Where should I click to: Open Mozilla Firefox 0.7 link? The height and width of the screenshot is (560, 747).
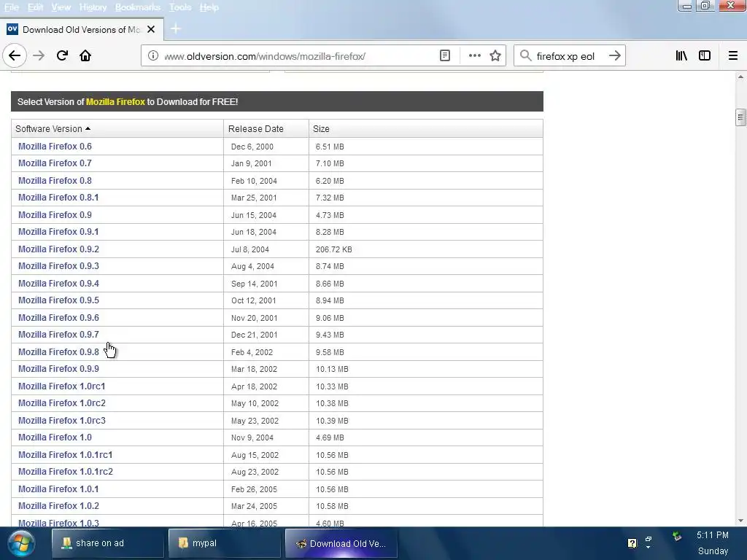55,163
